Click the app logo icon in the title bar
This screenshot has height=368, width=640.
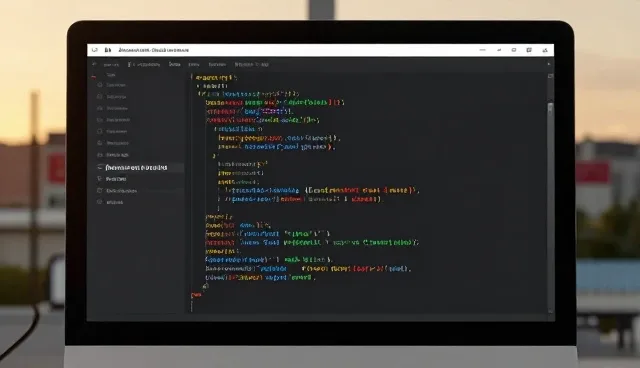pos(95,50)
